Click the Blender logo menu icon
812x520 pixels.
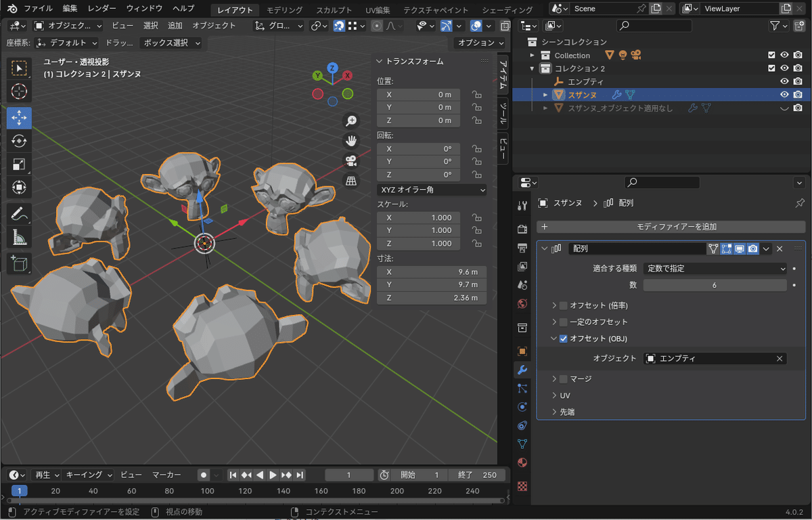tap(12, 9)
